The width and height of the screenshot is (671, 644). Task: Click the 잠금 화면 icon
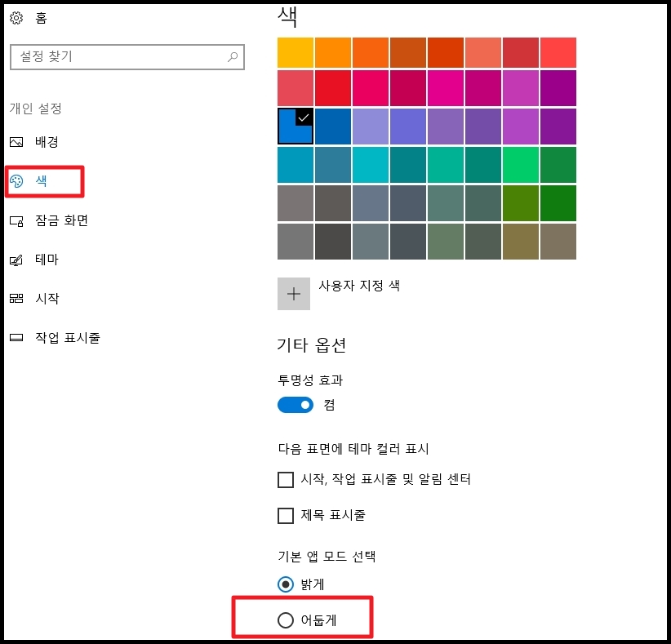point(16,221)
